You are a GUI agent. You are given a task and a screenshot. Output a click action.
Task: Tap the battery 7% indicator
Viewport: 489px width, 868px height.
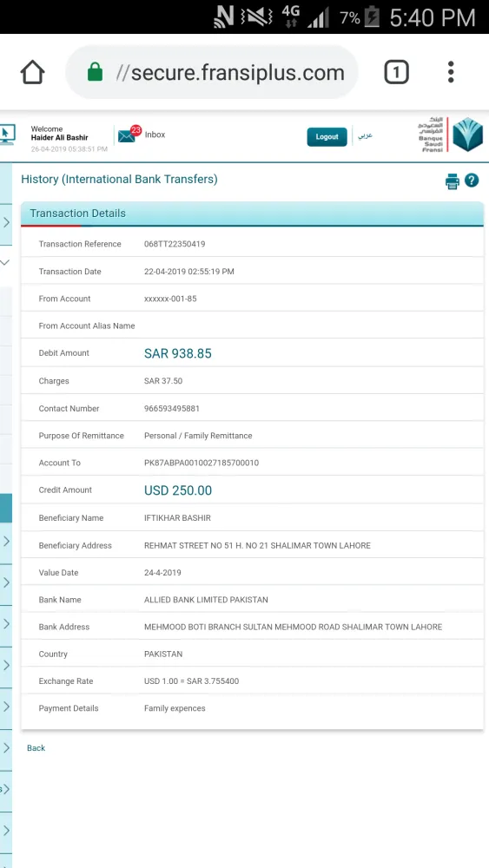360,17
